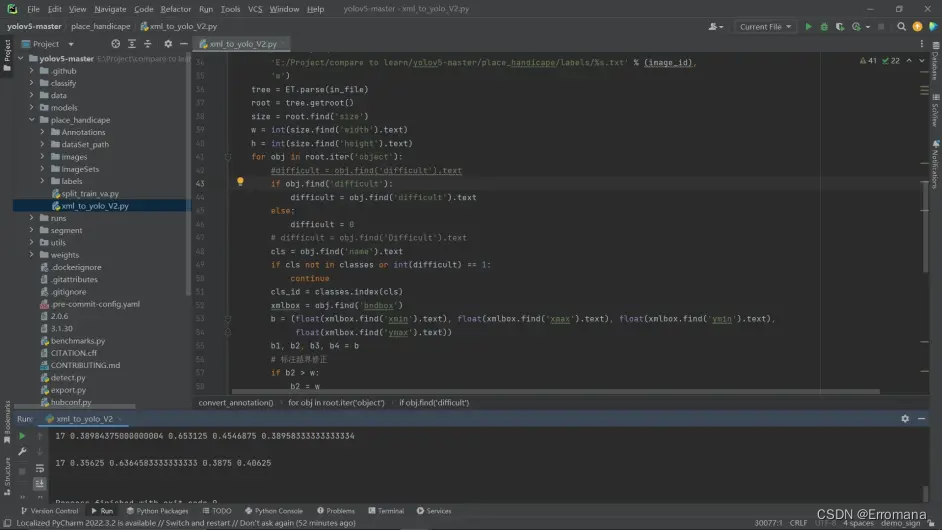Click the Debug bug icon in toolbar
The width and height of the screenshot is (942, 530).
coord(824,26)
